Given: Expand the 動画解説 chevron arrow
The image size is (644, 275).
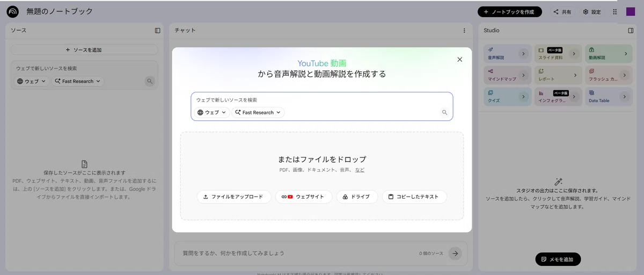Looking at the screenshot, I should coord(625,53).
